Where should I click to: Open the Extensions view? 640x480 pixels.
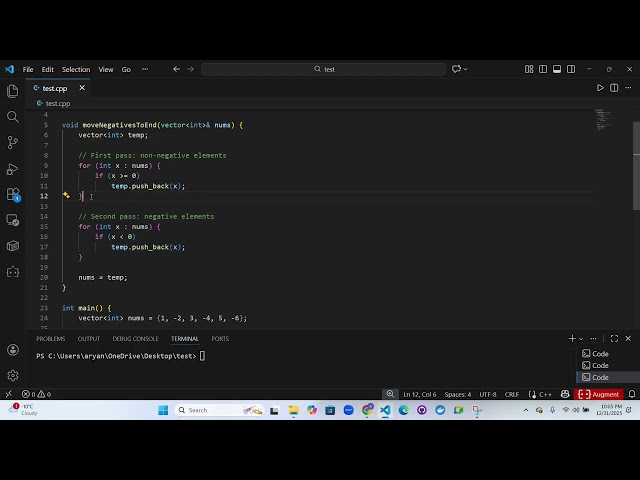(13, 195)
